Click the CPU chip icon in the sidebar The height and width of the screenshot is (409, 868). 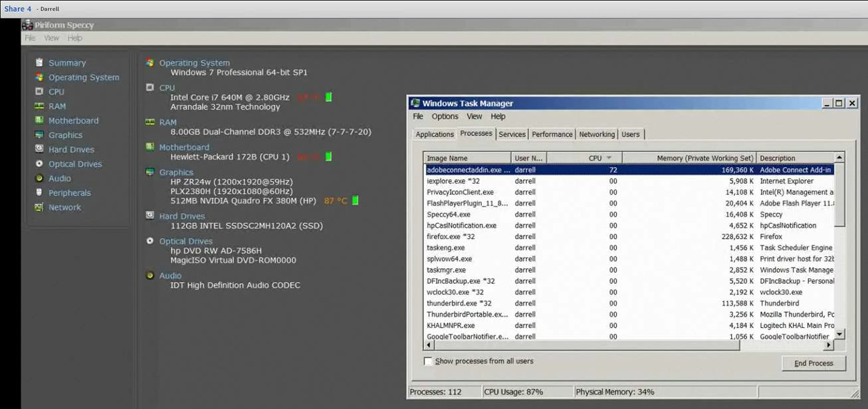tap(39, 92)
